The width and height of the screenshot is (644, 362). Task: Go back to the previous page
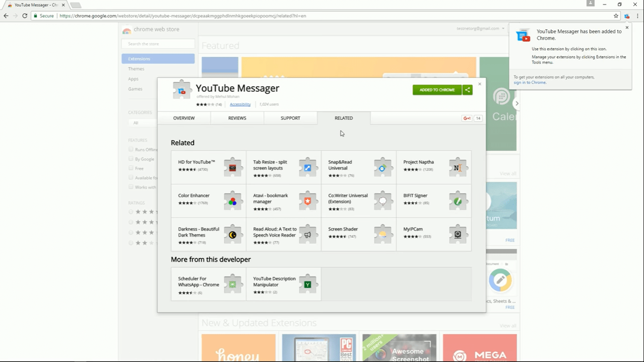click(x=6, y=16)
